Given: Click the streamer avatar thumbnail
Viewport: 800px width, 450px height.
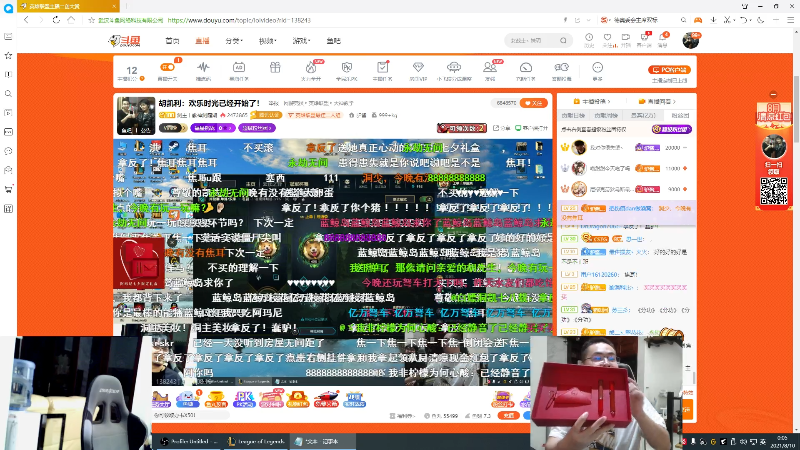Looking at the screenshot, I should click(x=136, y=116).
